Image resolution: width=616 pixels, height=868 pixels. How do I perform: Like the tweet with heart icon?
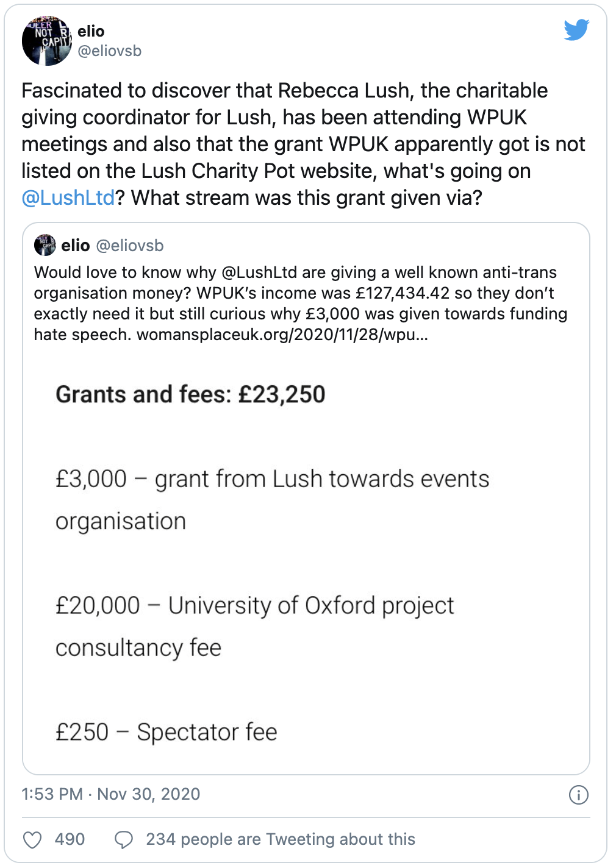coord(32,840)
